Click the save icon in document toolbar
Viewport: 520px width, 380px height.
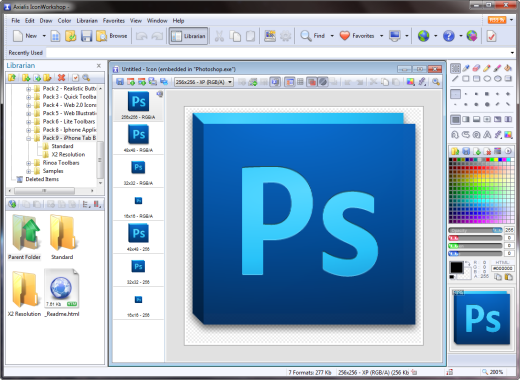120,82
